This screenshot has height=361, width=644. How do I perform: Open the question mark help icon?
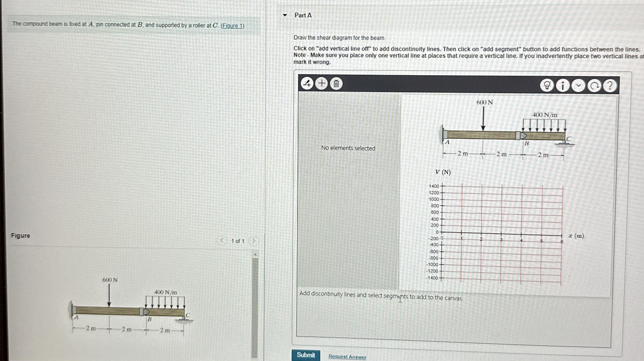(610, 86)
